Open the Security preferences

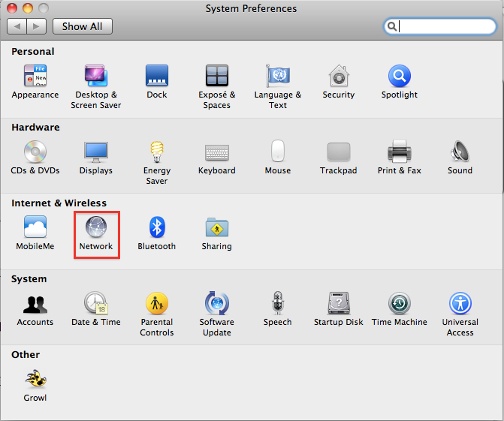click(x=338, y=76)
